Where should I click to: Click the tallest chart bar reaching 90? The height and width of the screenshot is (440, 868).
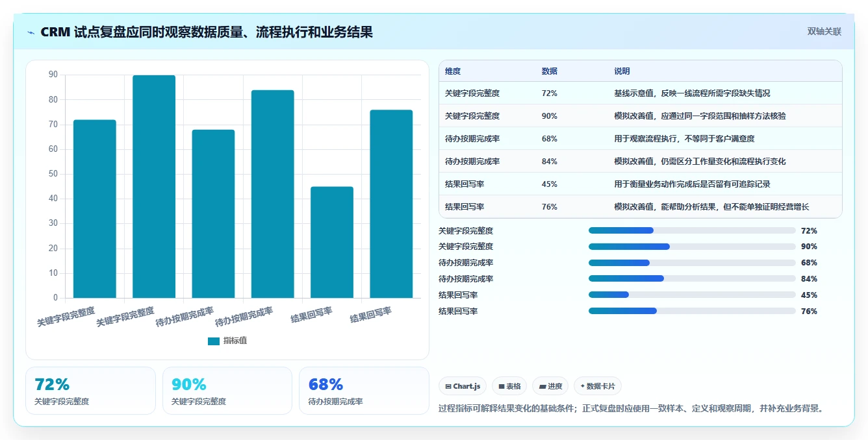pyautogui.click(x=154, y=186)
